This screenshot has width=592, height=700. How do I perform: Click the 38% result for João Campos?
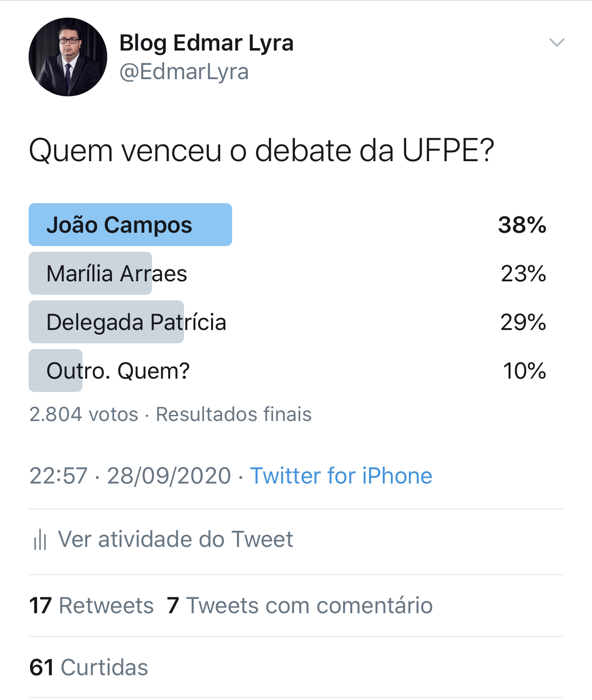(522, 225)
